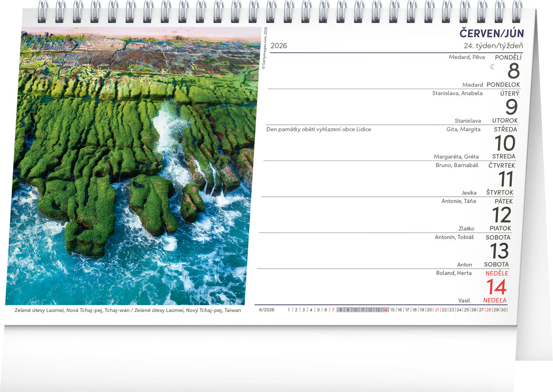Click the large date number 10
The height and width of the screenshot is (392, 553).
(x=505, y=143)
